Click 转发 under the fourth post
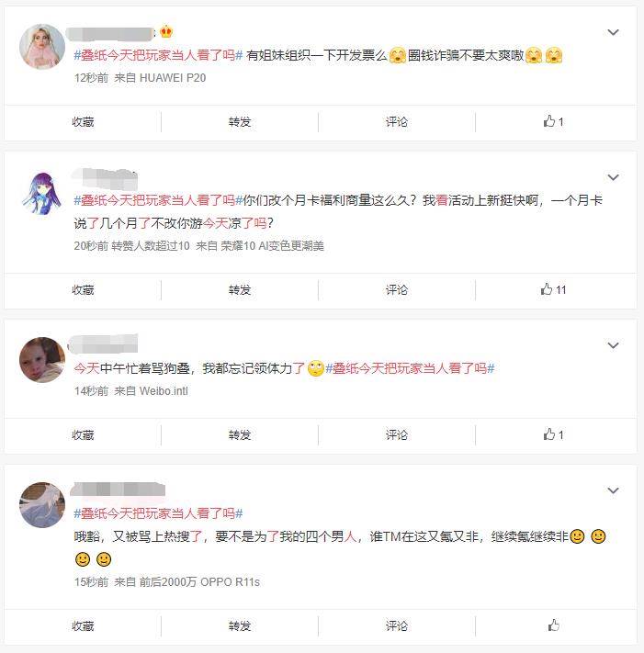This screenshot has width=644, height=653. point(240,626)
